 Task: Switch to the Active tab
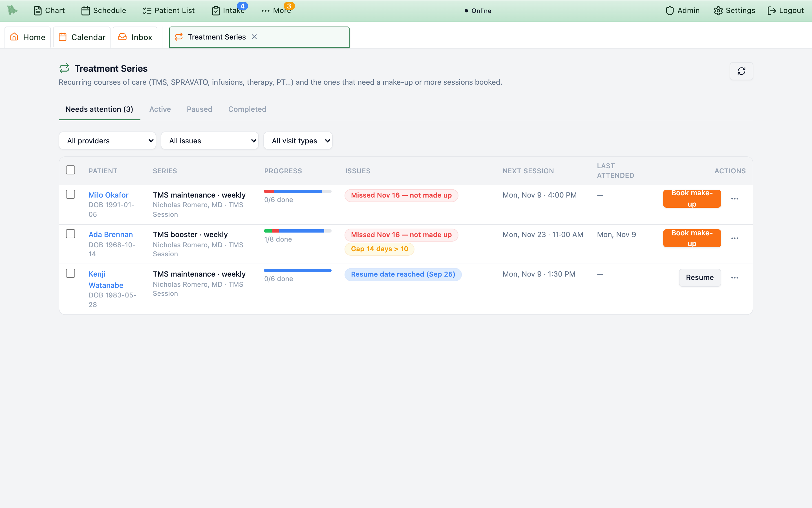pos(160,109)
